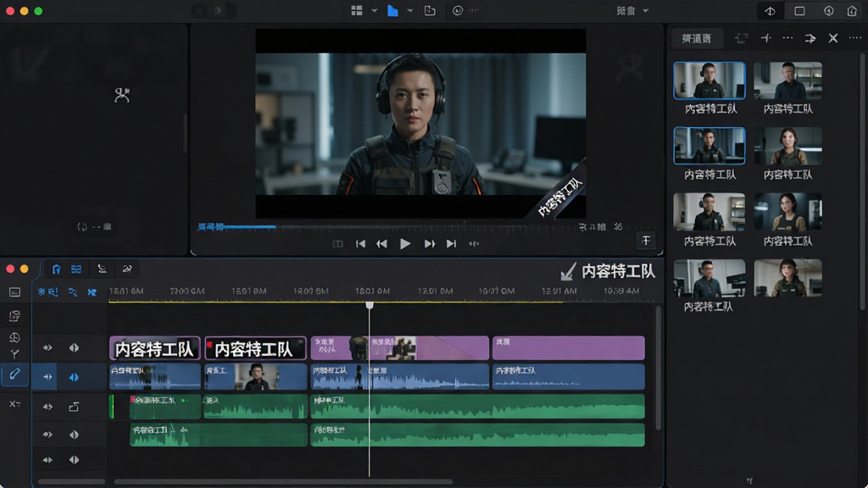This screenshot has width=868, height=488.
Task: Play the preview video
Action: click(405, 243)
